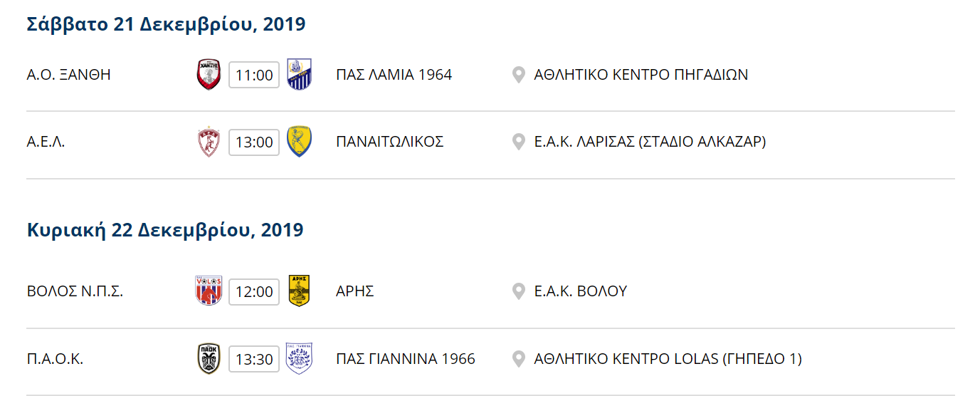Viewport: 980px width, 396px height.
Task: Open the 13:00 match time box
Action: pyautogui.click(x=254, y=142)
